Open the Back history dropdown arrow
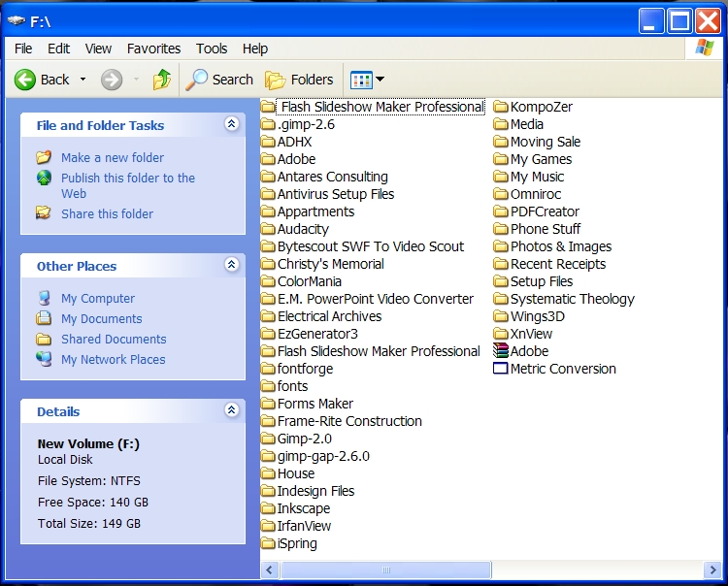728x586 pixels. pyautogui.click(x=83, y=80)
